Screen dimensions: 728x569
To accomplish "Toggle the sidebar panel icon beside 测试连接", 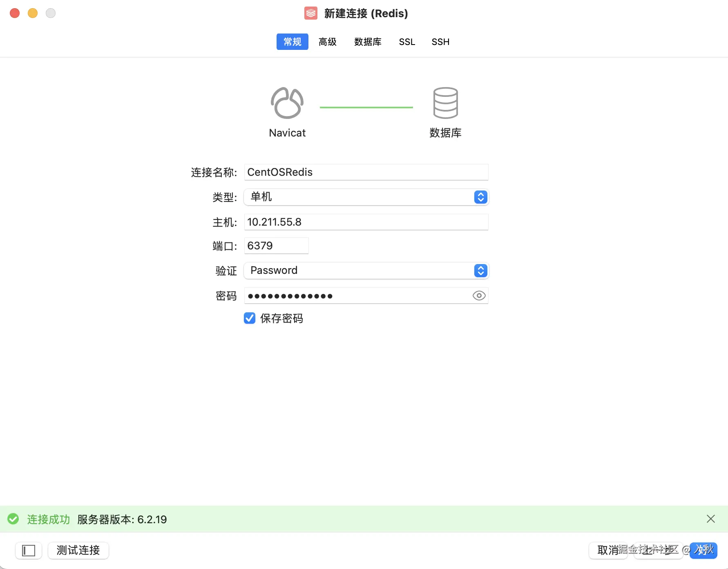I will (x=29, y=551).
